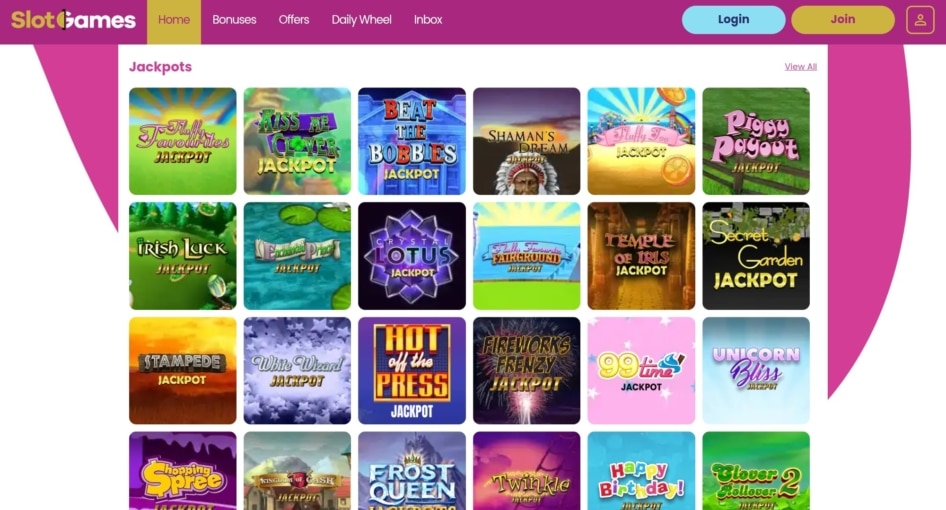
Task: Go to the Home tab
Action: point(174,20)
